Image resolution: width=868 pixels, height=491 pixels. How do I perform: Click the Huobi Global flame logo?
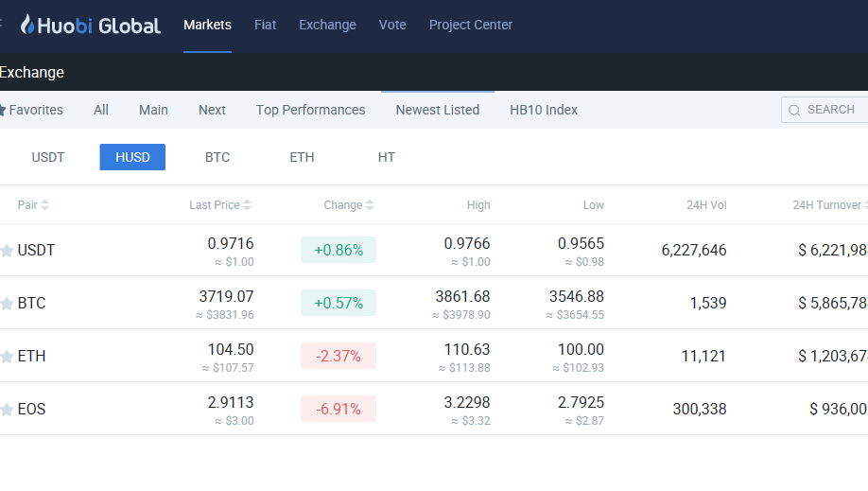[x=27, y=25]
